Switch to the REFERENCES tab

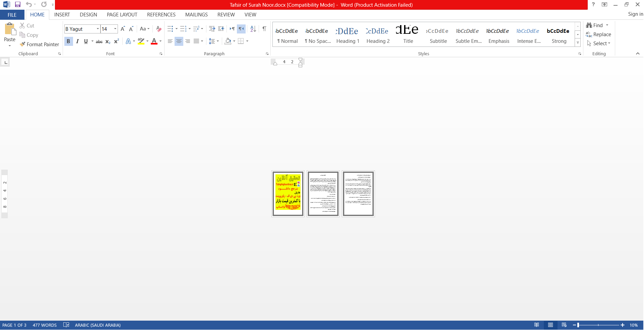coord(161,15)
